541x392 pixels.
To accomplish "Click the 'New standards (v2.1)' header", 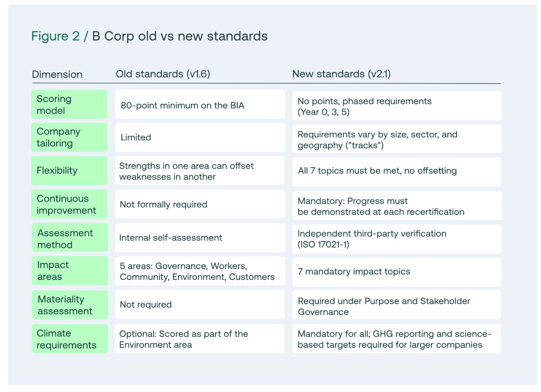I will [341, 74].
